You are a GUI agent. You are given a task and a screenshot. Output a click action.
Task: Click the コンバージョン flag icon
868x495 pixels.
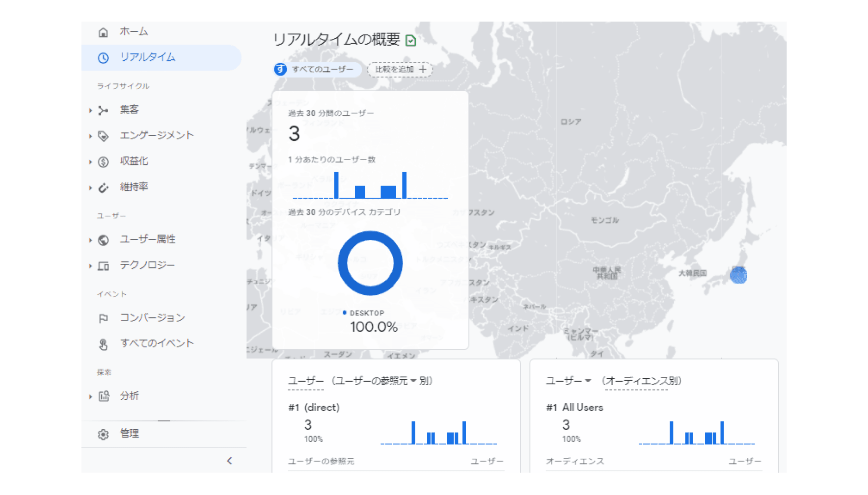tap(103, 318)
